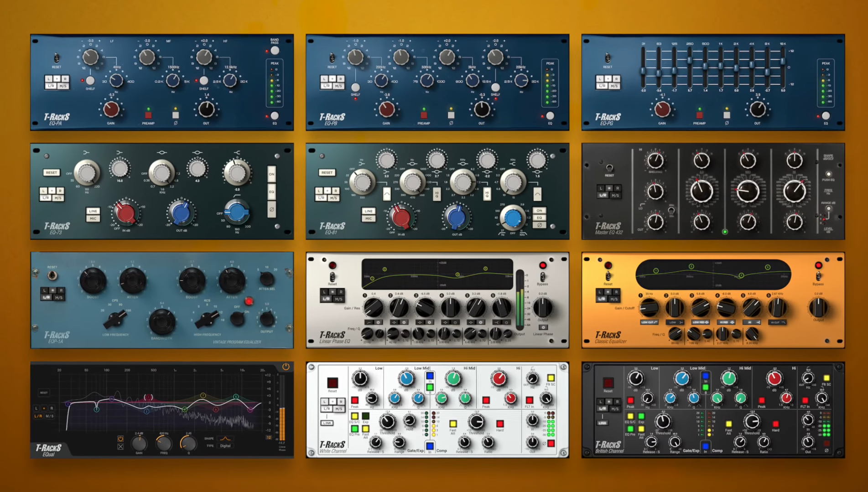Click the EQ-PG black OUT knob

pos(757,109)
